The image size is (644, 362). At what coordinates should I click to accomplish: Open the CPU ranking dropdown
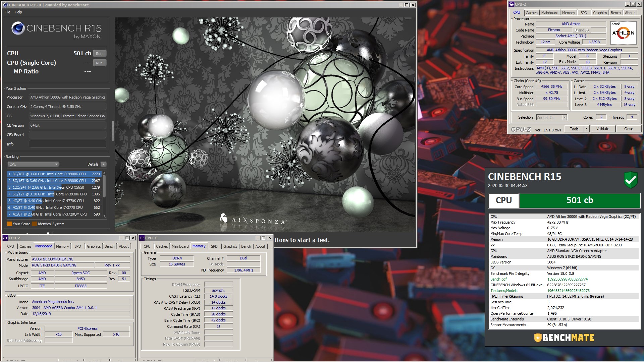(33, 164)
